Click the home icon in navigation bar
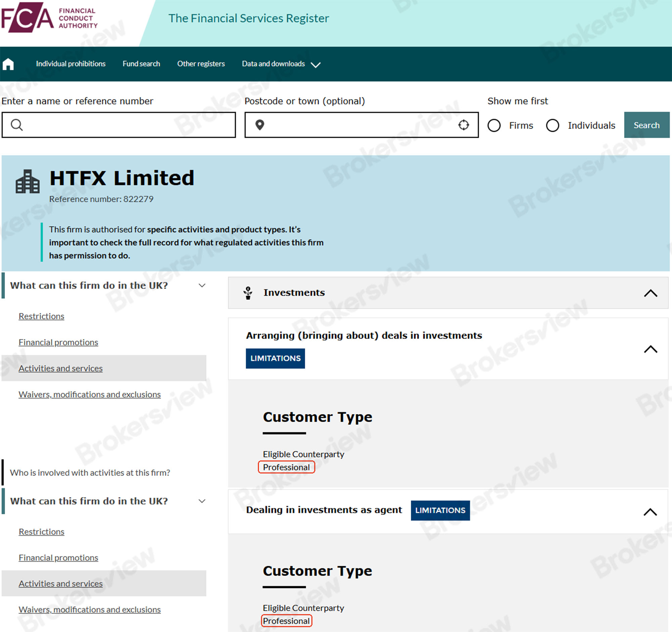Viewport: 672px width, 632px height. coord(8,64)
